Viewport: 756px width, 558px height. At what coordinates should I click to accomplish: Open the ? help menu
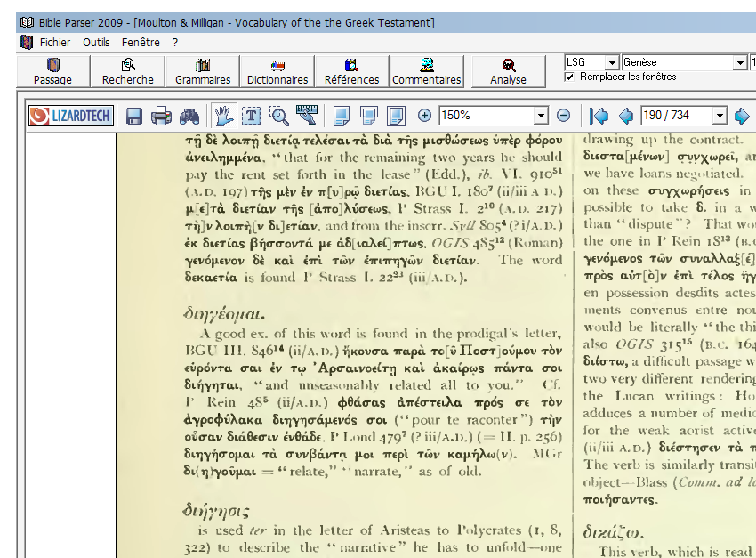pos(175,43)
